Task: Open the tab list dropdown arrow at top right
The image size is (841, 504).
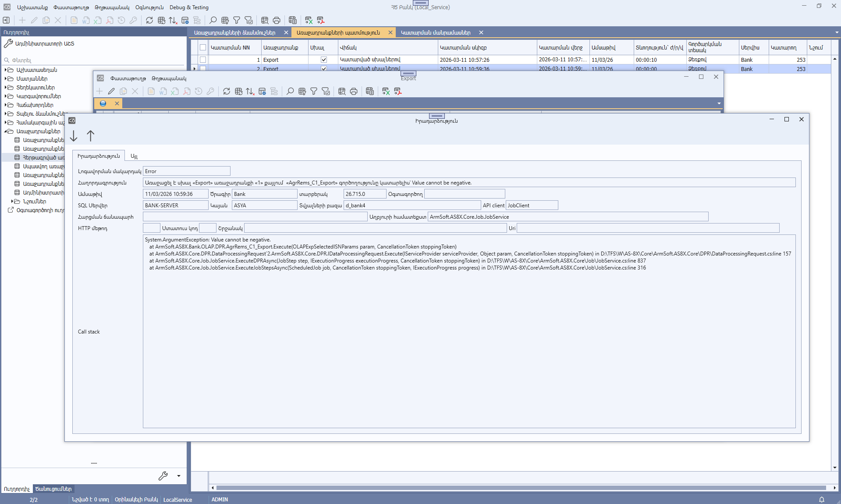Action: [836, 32]
